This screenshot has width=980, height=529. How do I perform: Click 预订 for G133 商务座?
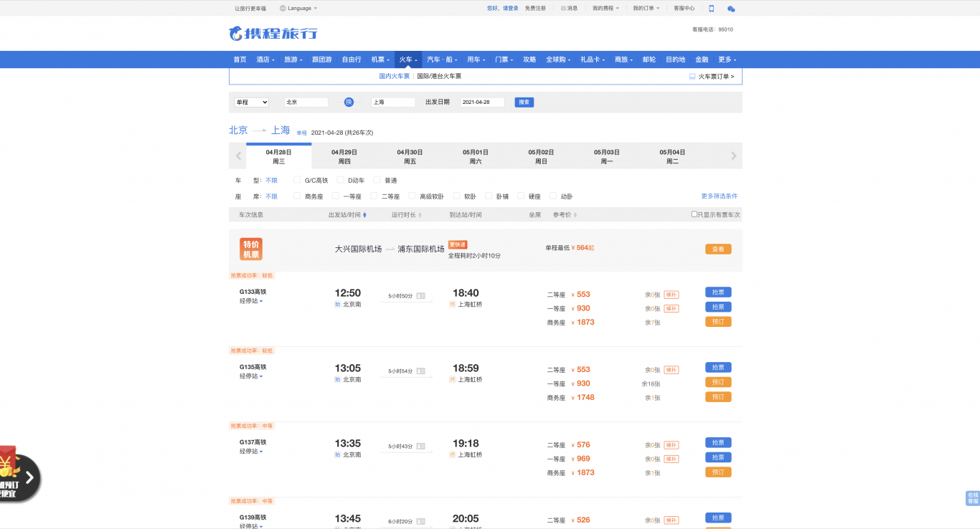pyautogui.click(x=718, y=322)
